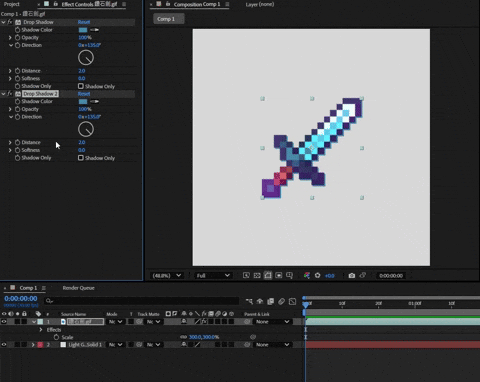Enable Shadow Only checkbox in Drop Shadow 2
Screen dimensions: 480x382
(81, 158)
